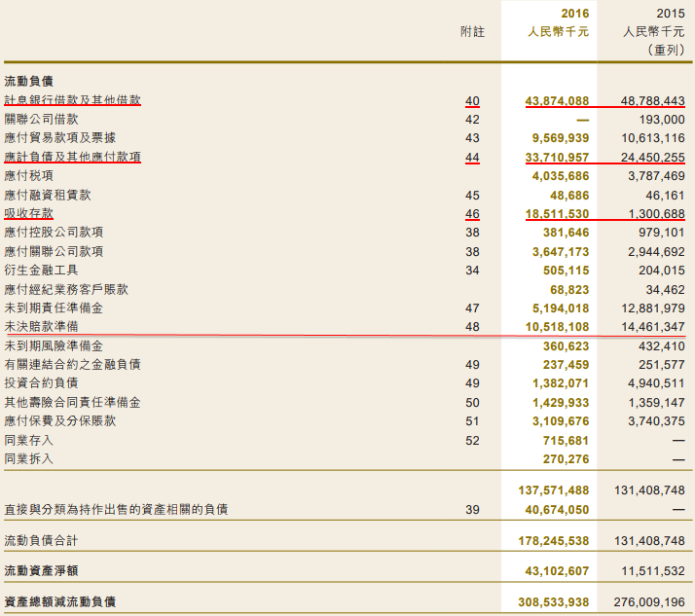
Task: Open note 40 for interest-bearing bank borrowings
Action: 472,100
